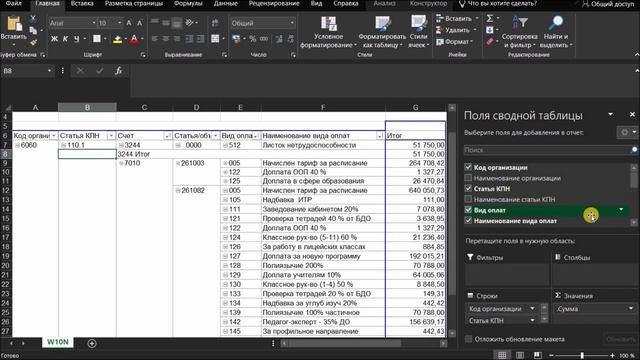Screen dimensions: 640x360
Task: Open Conditional Formatting (Условное форматирование)
Action: pyautogui.click(x=329, y=33)
